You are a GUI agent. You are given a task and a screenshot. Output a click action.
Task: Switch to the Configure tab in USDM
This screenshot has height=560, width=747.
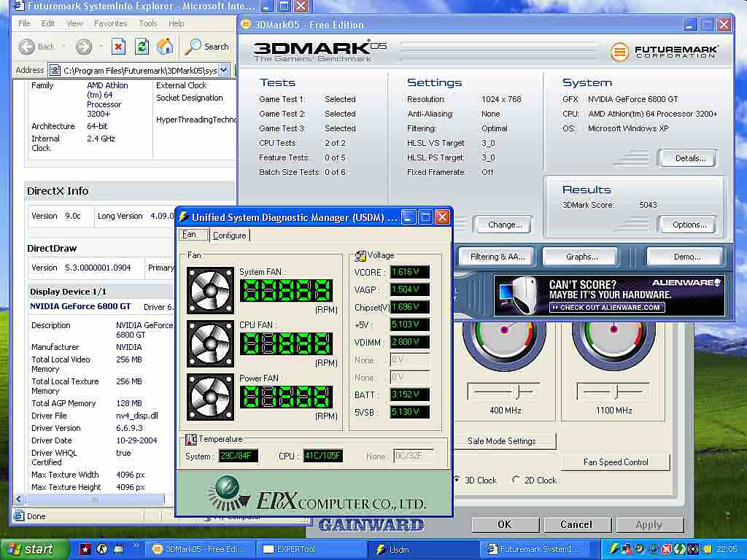coord(230,236)
